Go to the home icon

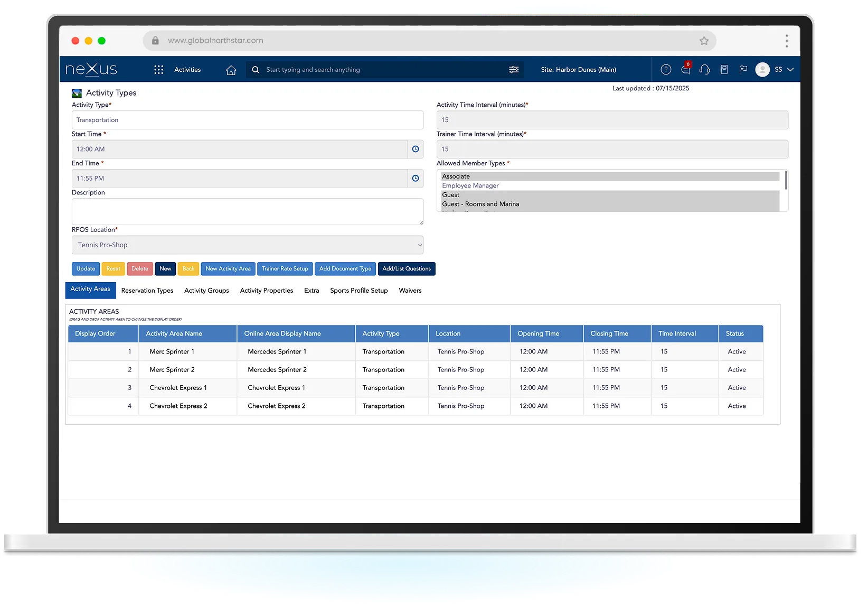231,70
